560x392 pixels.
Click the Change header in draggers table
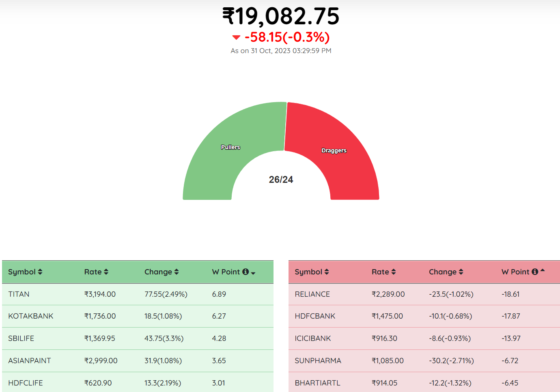coord(443,272)
